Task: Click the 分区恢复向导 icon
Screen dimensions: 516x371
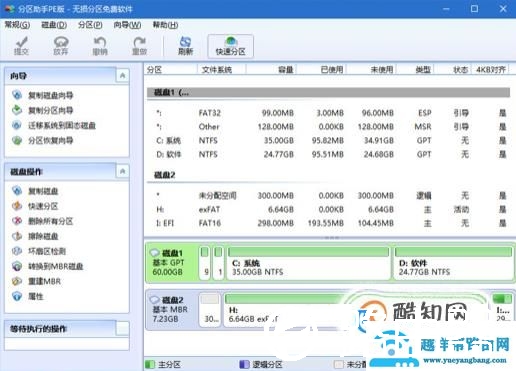Action: (17, 140)
